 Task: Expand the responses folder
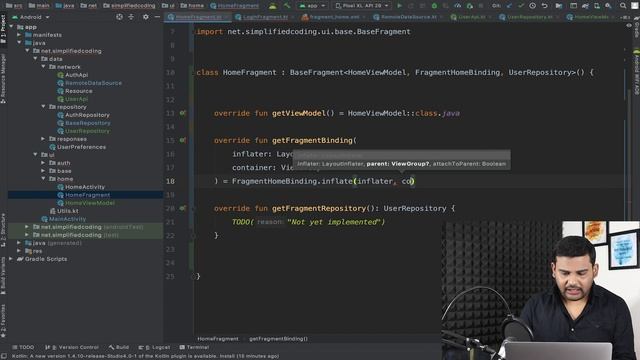pos(43,139)
